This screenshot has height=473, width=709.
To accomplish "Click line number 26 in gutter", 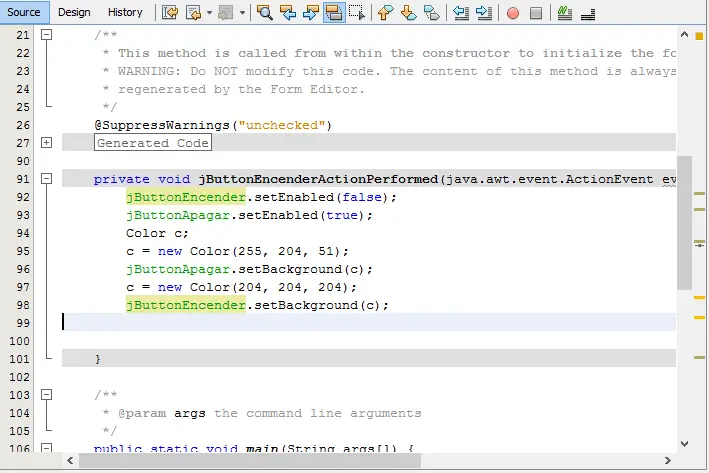I will pyautogui.click(x=23, y=125).
